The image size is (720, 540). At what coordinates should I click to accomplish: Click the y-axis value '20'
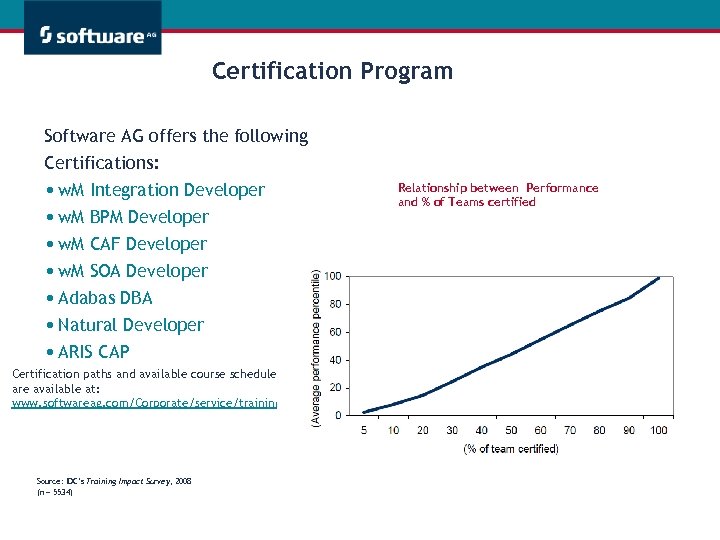[x=336, y=388]
